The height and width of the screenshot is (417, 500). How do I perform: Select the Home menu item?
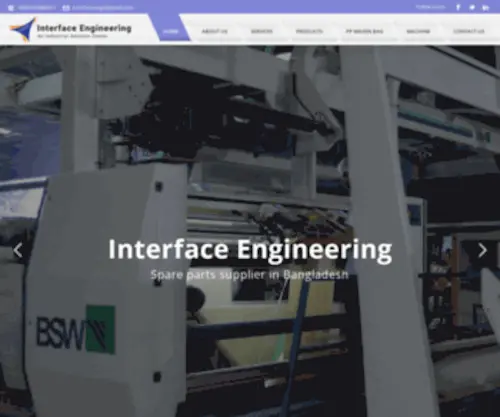171,31
